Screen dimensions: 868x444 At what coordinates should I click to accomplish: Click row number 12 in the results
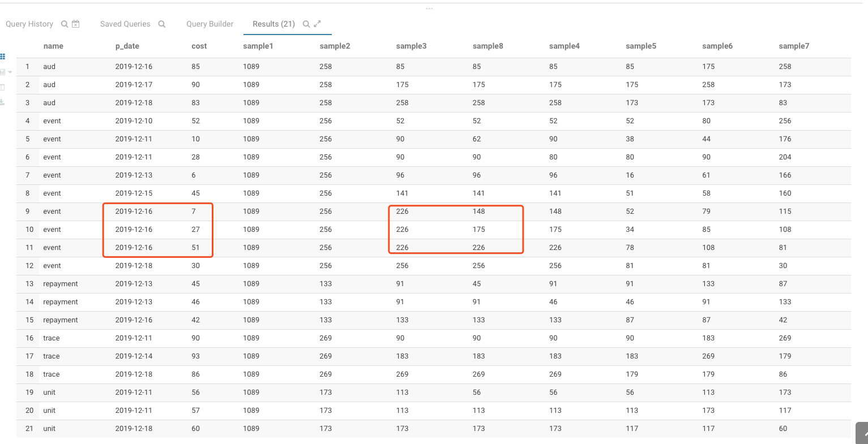click(29, 265)
